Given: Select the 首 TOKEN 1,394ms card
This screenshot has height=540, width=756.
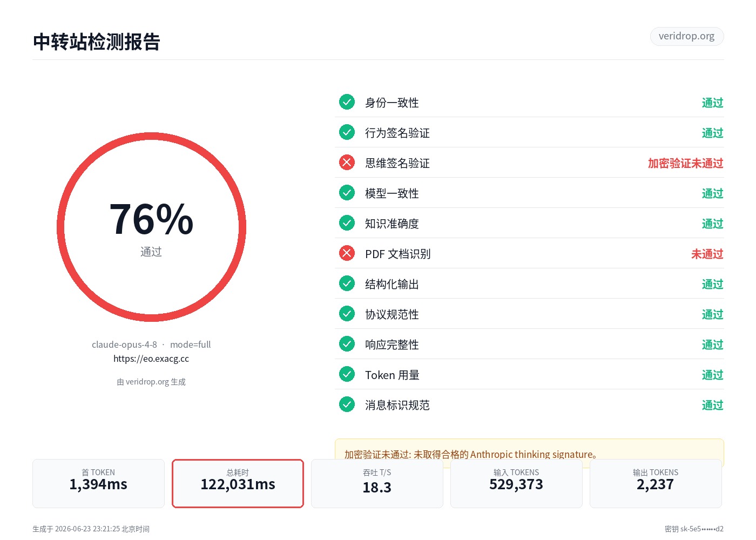Looking at the screenshot, I should 98,483.
